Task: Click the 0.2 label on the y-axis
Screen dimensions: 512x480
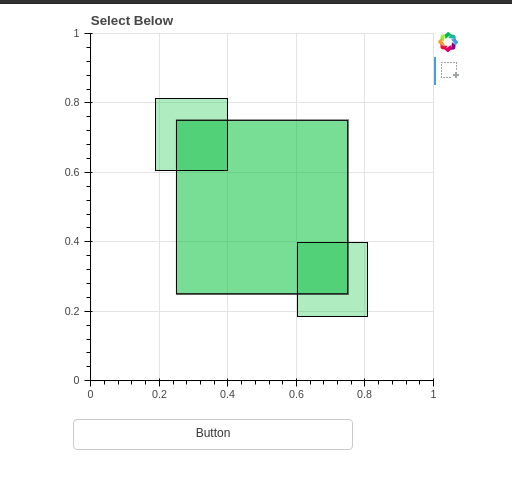Action: (x=72, y=311)
